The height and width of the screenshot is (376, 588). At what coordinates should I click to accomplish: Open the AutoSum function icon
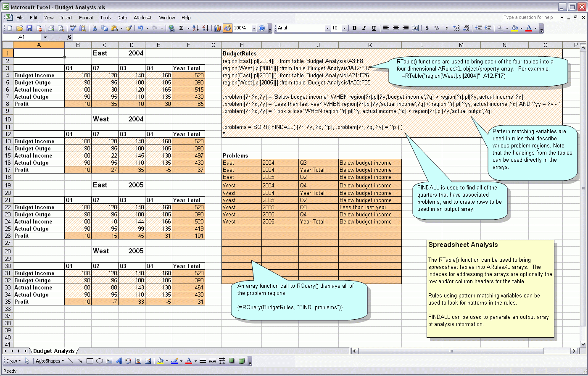tap(181, 29)
